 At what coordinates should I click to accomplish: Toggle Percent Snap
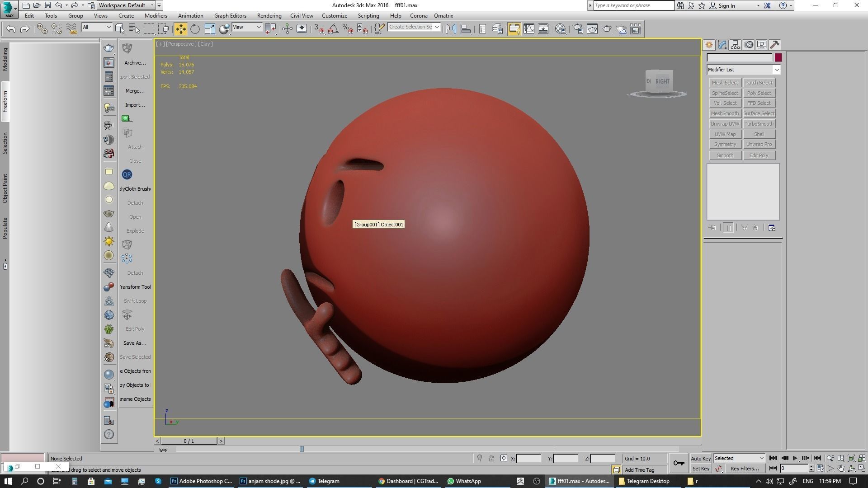[348, 29]
